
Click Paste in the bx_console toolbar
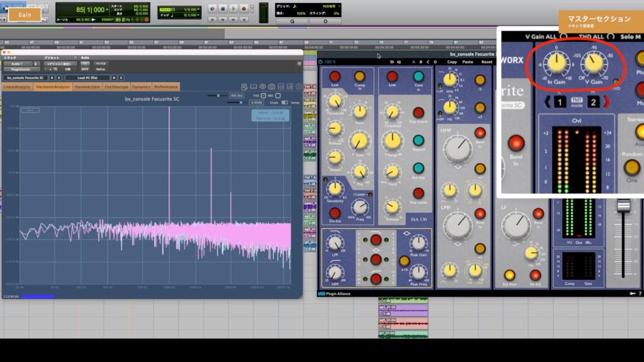(x=468, y=62)
